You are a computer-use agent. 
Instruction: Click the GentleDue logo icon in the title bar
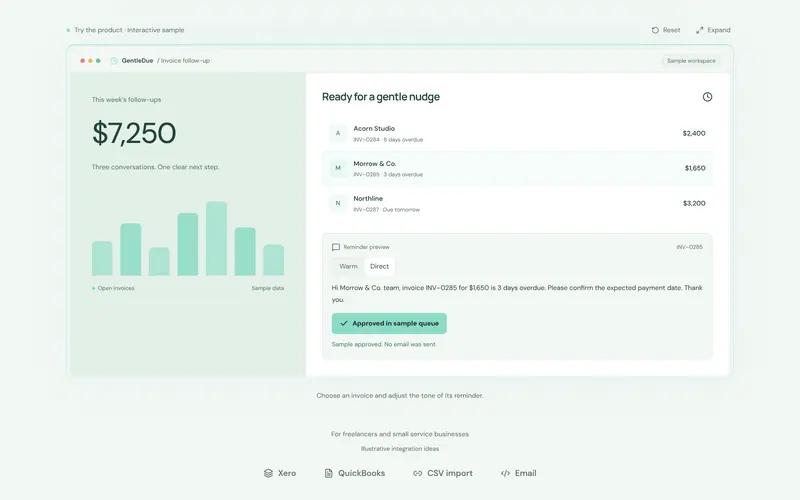point(114,61)
